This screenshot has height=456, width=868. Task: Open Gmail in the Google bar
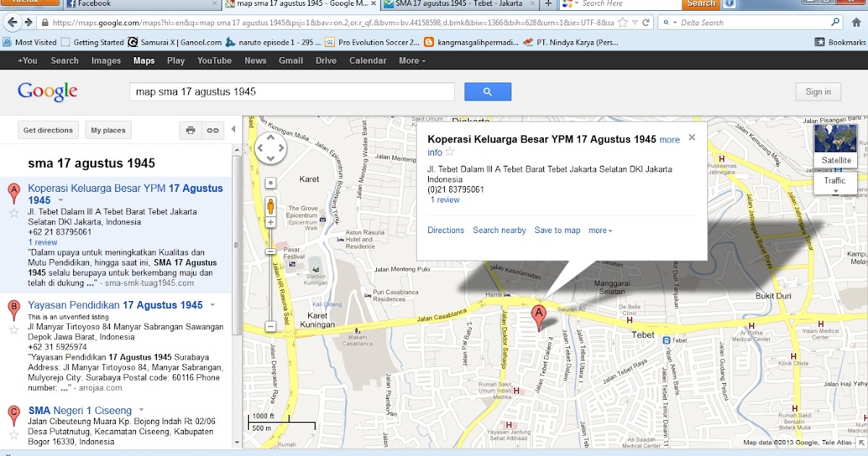[291, 61]
